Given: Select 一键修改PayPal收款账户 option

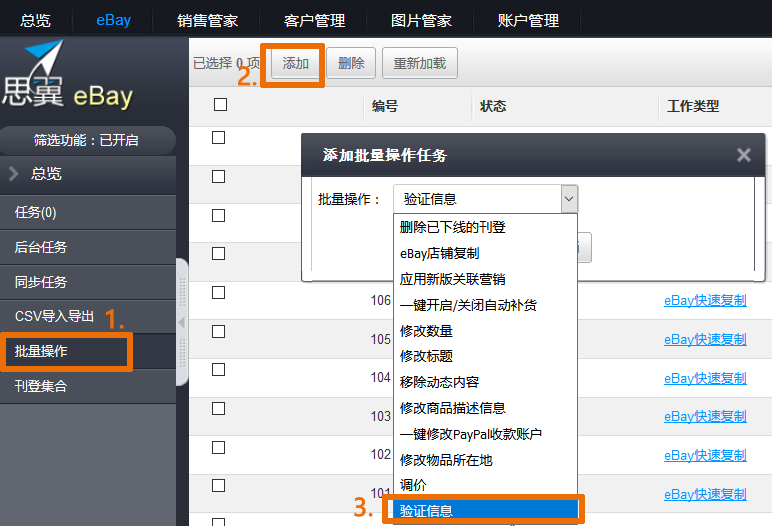Looking at the screenshot, I should click(485, 434).
